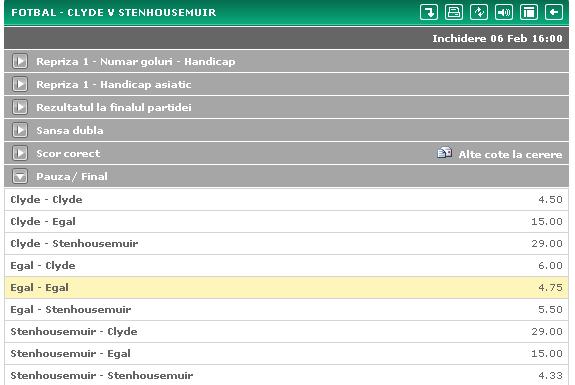575x385 pixels.
Task: Click the down-turn arrow icon in header
Action: [429, 12]
